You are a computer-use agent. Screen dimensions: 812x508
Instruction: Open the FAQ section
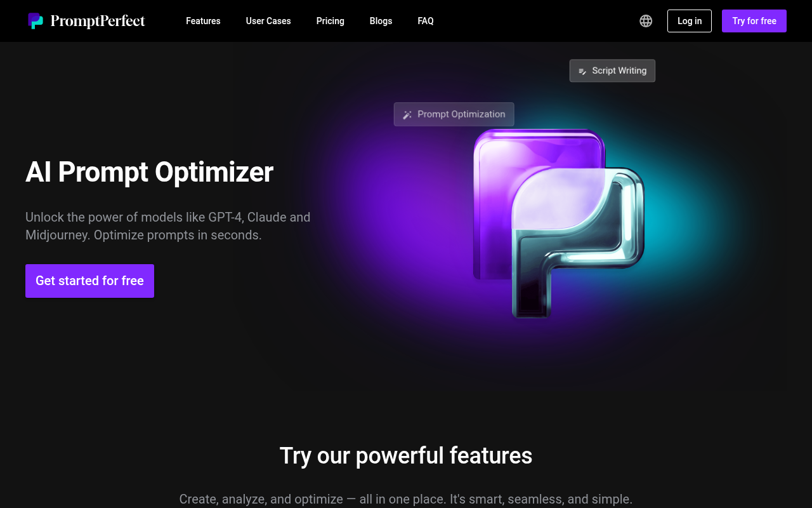click(425, 21)
